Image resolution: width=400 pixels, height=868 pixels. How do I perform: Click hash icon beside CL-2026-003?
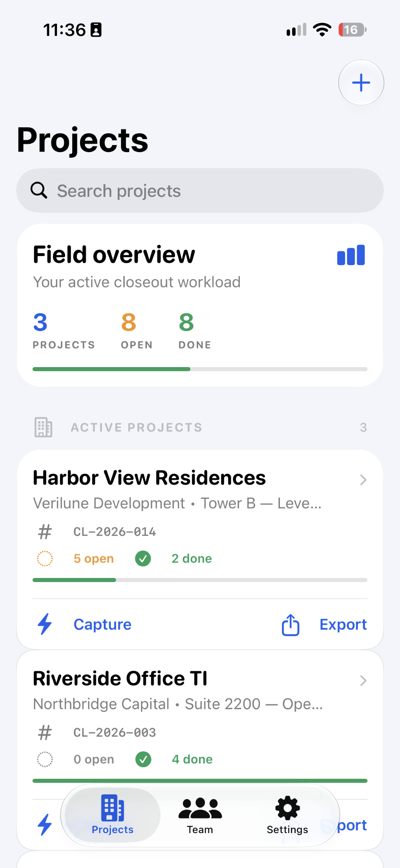45,733
